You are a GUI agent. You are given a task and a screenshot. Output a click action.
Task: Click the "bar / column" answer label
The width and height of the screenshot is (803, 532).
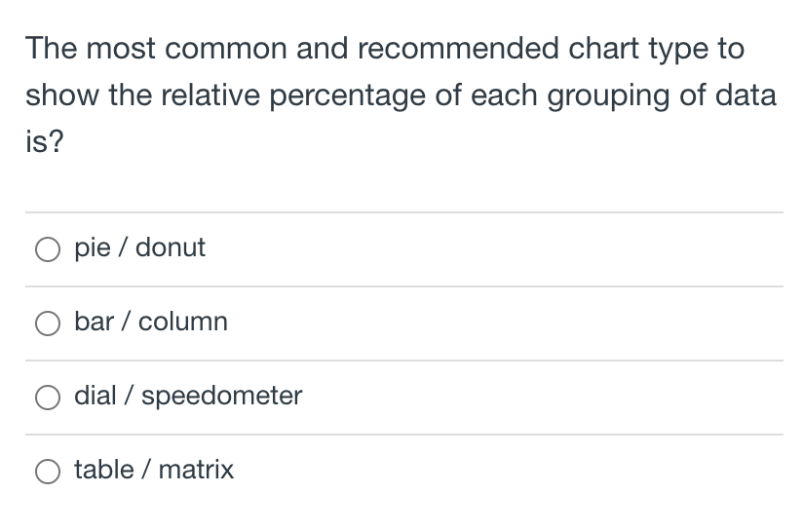tap(150, 323)
